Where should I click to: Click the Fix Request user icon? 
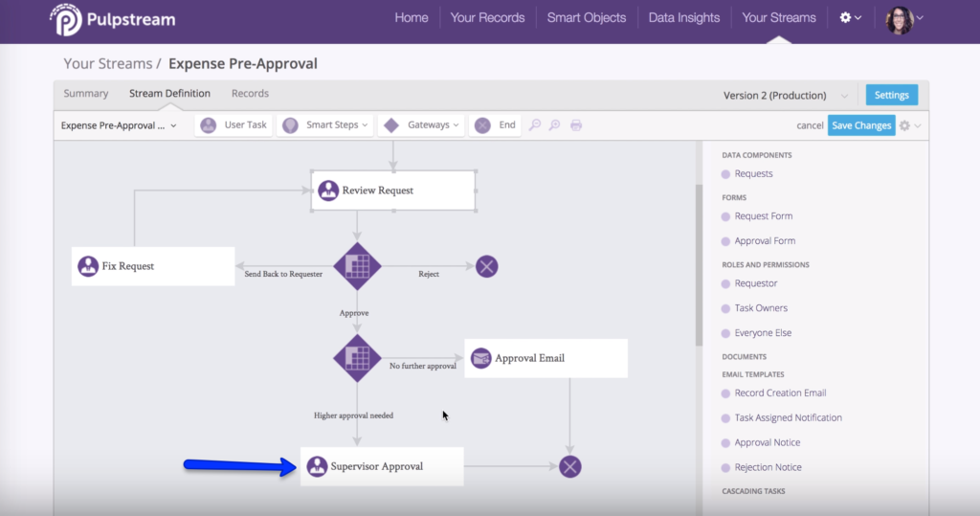pos(88,266)
